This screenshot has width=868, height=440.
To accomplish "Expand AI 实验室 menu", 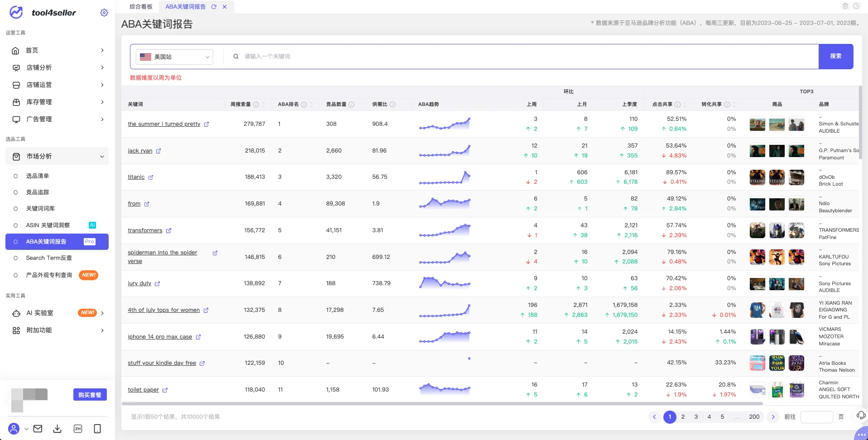I will coord(57,313).
